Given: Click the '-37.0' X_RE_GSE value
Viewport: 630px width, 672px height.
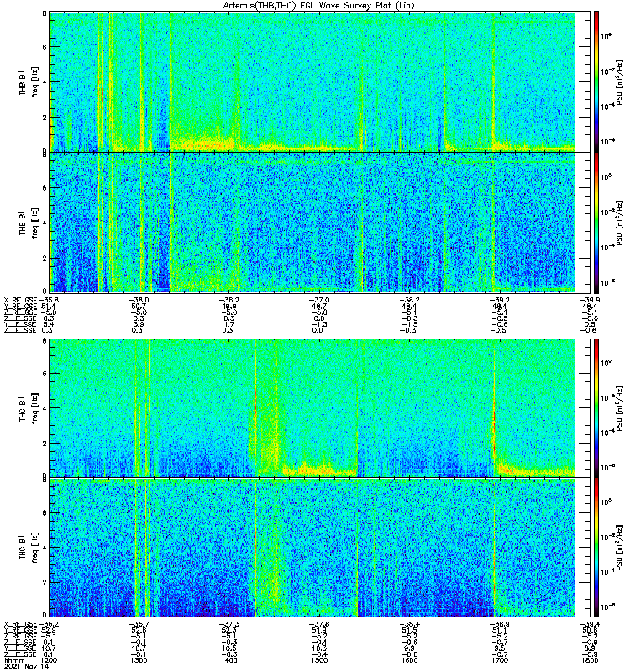Looking at the screenshot, I should pyautogui.click(x=319, y=300).
